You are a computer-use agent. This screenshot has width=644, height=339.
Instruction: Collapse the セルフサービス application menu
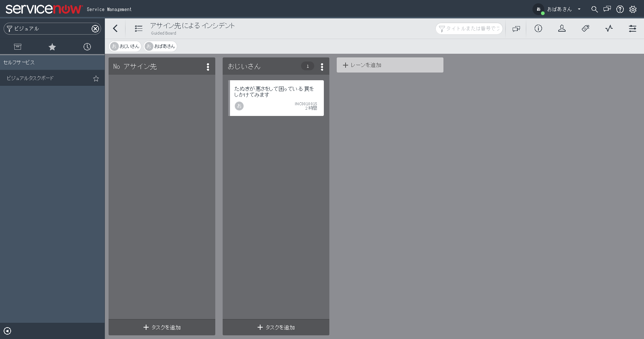(x=52, y=63)
